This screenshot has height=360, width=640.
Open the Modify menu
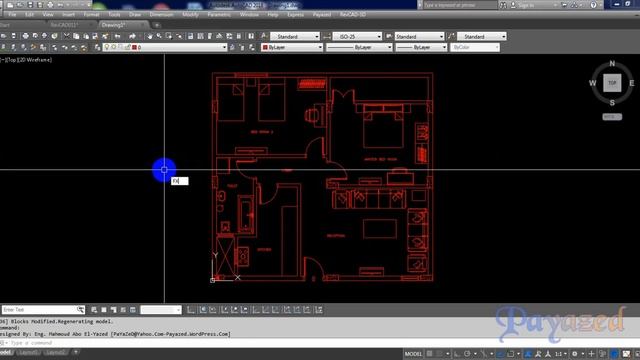190,15
